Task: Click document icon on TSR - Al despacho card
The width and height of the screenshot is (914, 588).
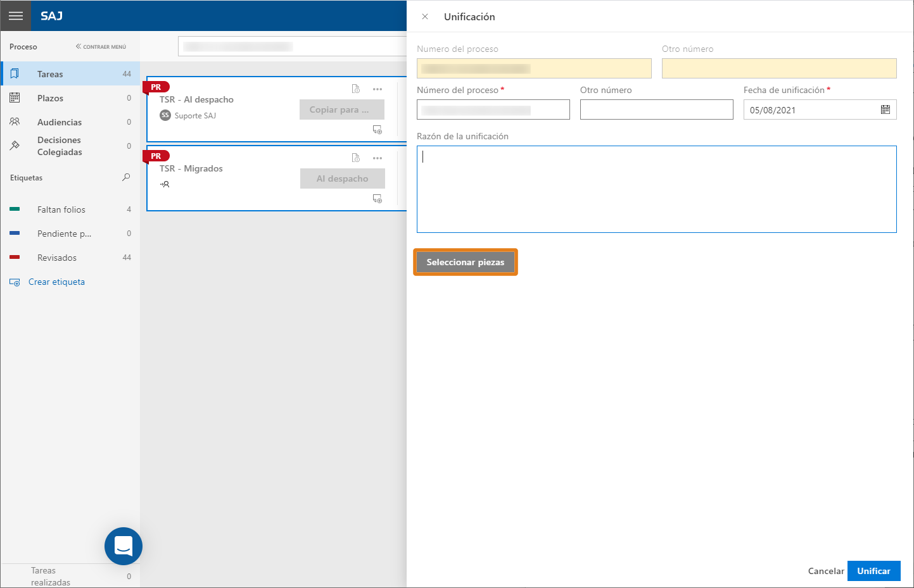Action: (x=356, y=89)
